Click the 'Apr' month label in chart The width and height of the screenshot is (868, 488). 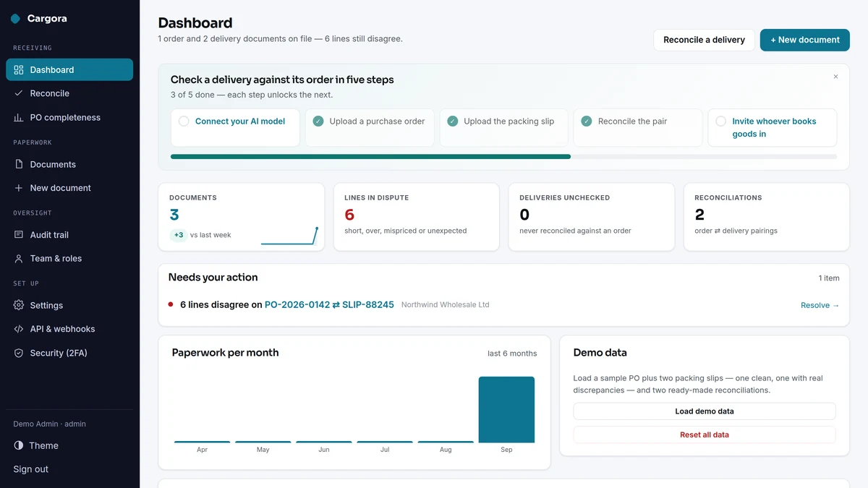[x=202, y=450]
